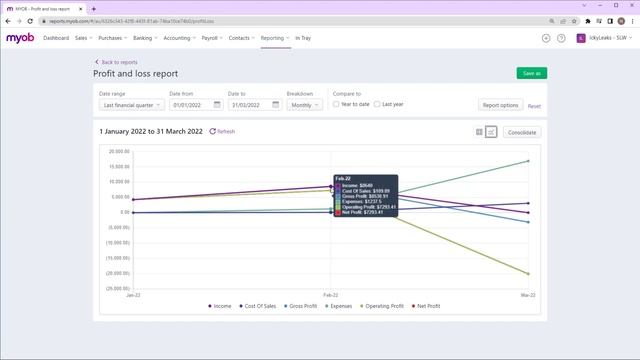Viewport: 640px width, 360px height.
Task: Toggle Operating Profit series in legend
Action: tap(382, 306)
